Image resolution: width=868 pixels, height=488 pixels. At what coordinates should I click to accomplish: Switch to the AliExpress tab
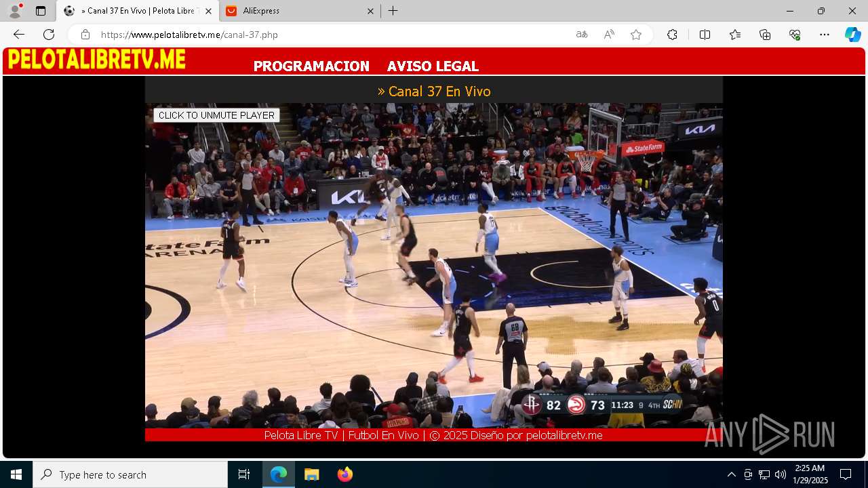(x=298, y=11)
